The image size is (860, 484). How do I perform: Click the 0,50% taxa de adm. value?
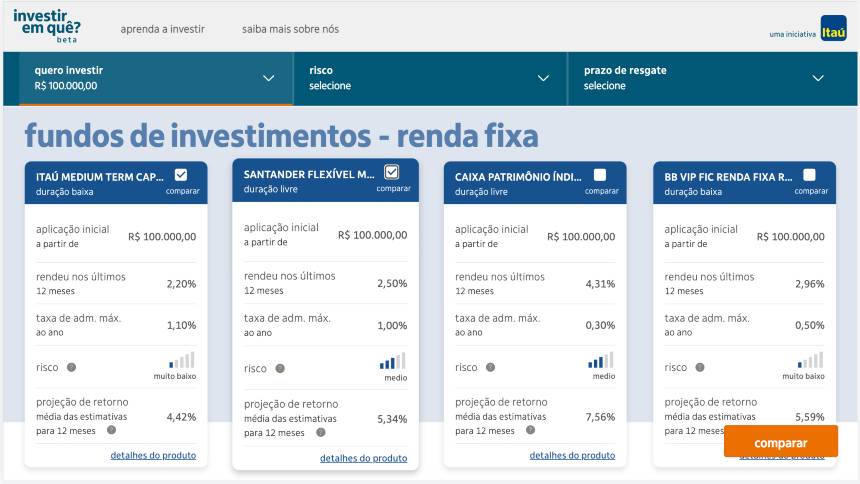(x=810, y=325)
